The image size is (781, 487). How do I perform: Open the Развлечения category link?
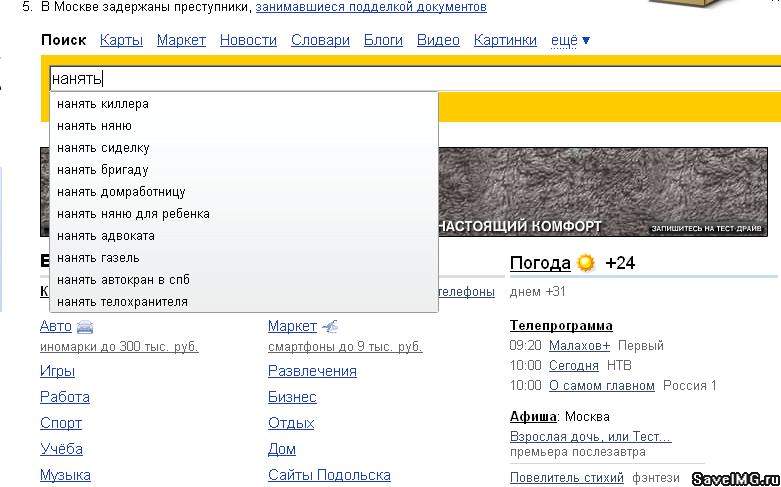(312, 371)
